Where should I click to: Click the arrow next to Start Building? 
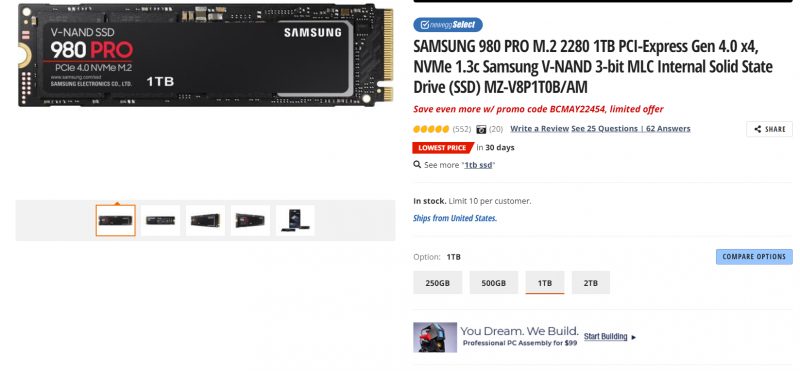[634, 337]
